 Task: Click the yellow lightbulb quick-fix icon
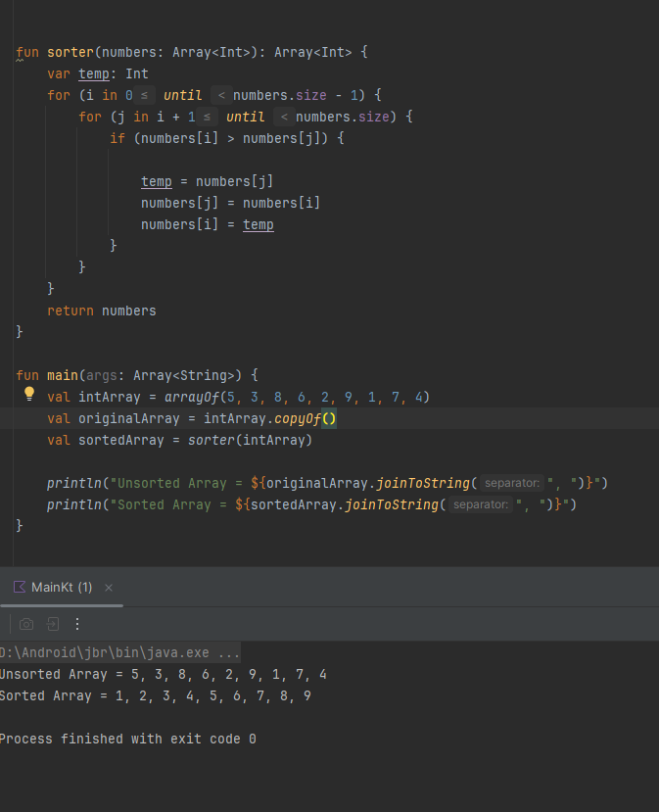pos(29,394)
